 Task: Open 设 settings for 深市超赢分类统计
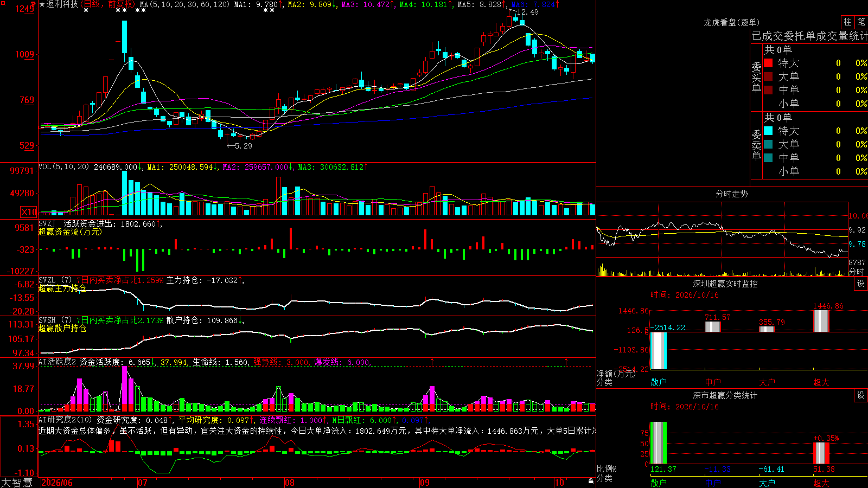click(861, 395)
